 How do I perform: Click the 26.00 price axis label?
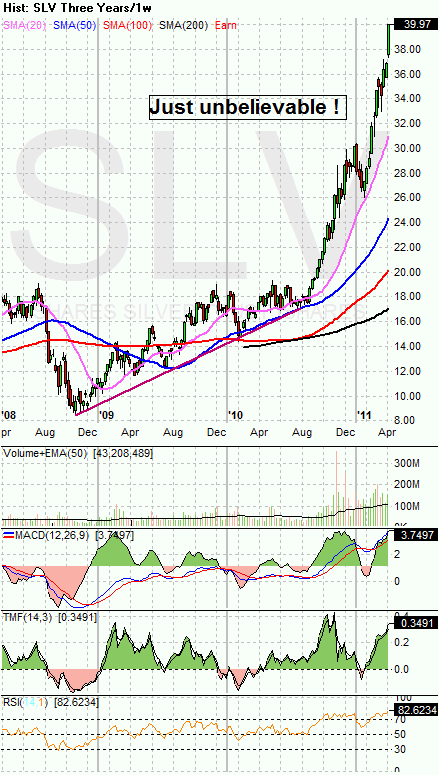(x=408, y=197)
